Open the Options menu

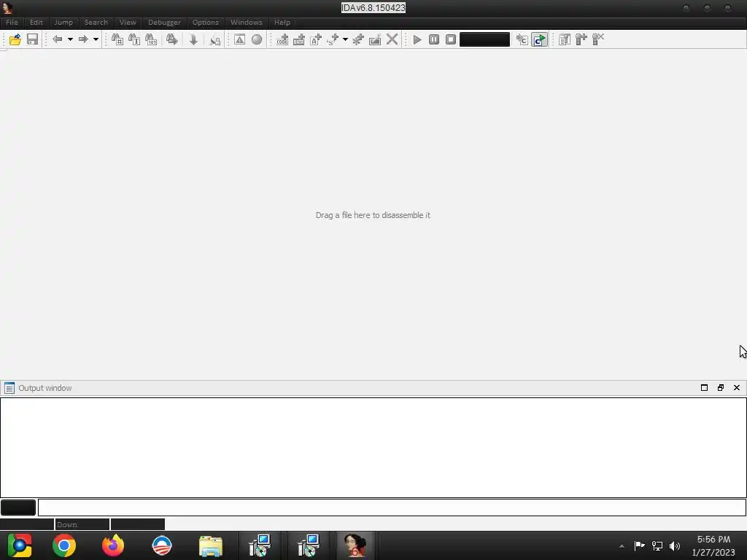pos(205,23)
